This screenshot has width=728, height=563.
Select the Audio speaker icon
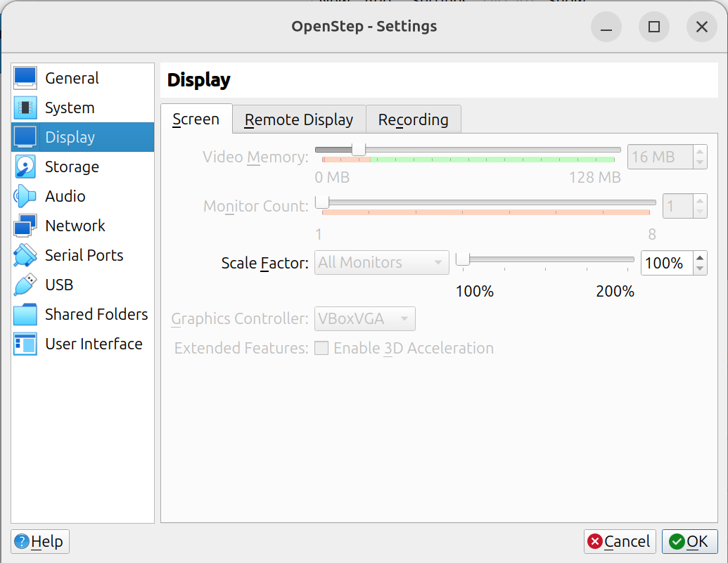coord(25,196)
